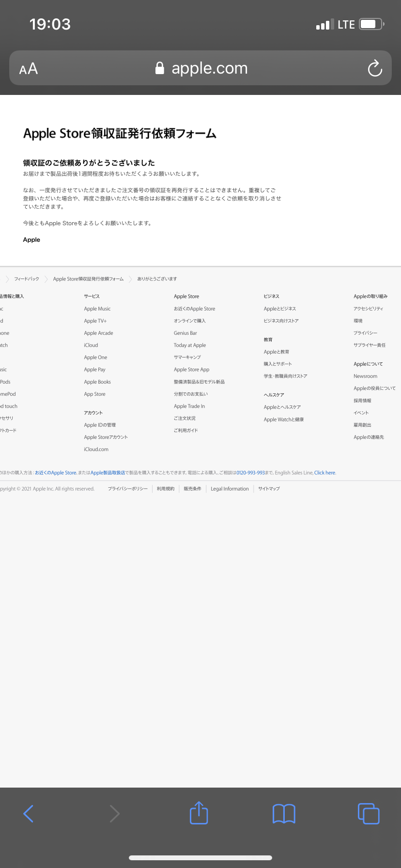Open 環境 link
This screenshot has width=401, height=868.
click(x=358, y=321)
